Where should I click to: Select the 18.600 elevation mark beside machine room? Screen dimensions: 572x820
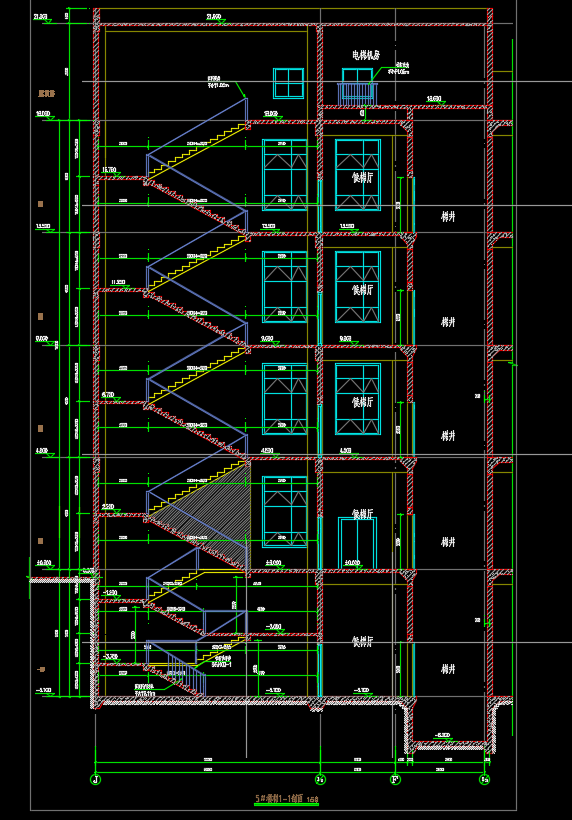pos(435,99)
